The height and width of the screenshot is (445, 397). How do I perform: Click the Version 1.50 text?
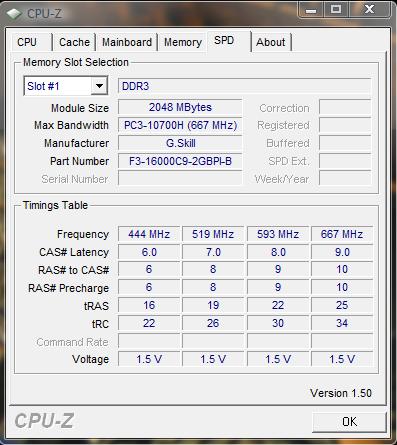tap(341, 393)
